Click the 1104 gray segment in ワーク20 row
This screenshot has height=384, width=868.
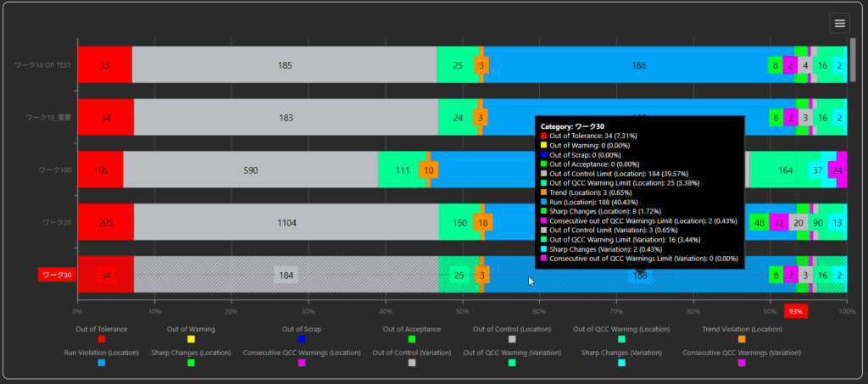point(287,222)
